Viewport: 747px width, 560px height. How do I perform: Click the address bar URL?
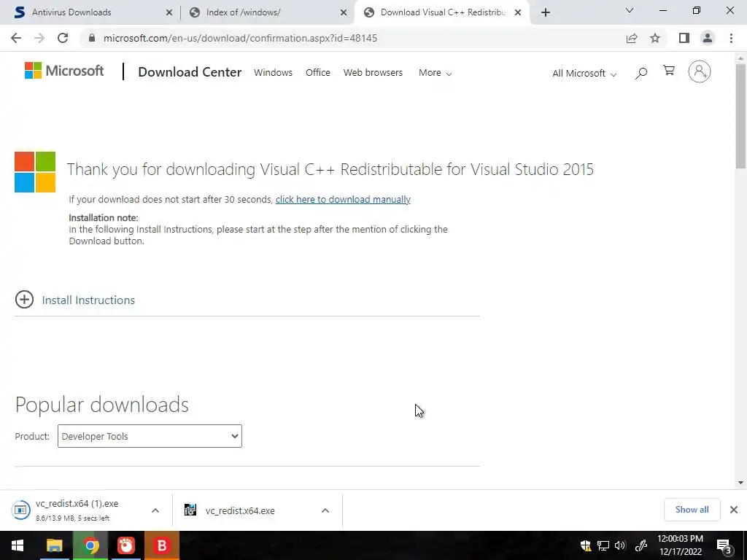pos(240,38)
